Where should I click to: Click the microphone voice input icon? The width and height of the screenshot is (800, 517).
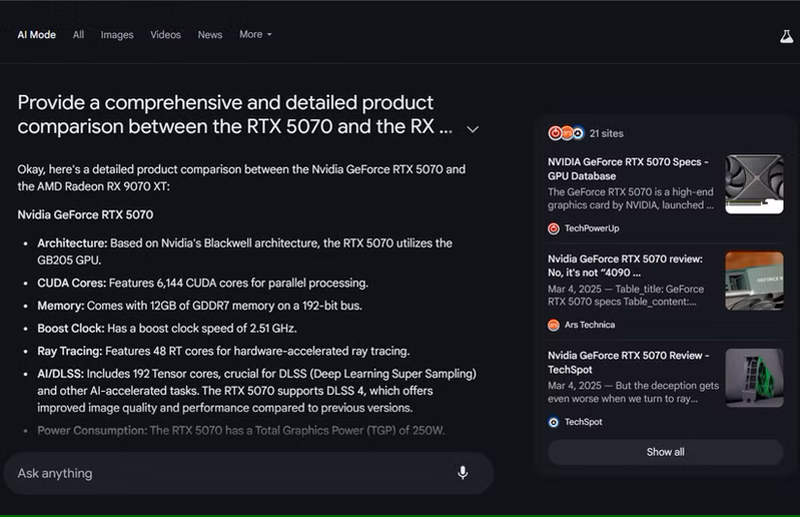(x=463, y=473)
